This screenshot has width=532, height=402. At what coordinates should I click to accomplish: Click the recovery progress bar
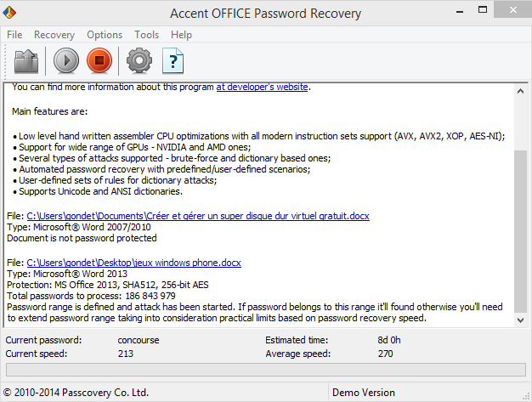point(265,370)
